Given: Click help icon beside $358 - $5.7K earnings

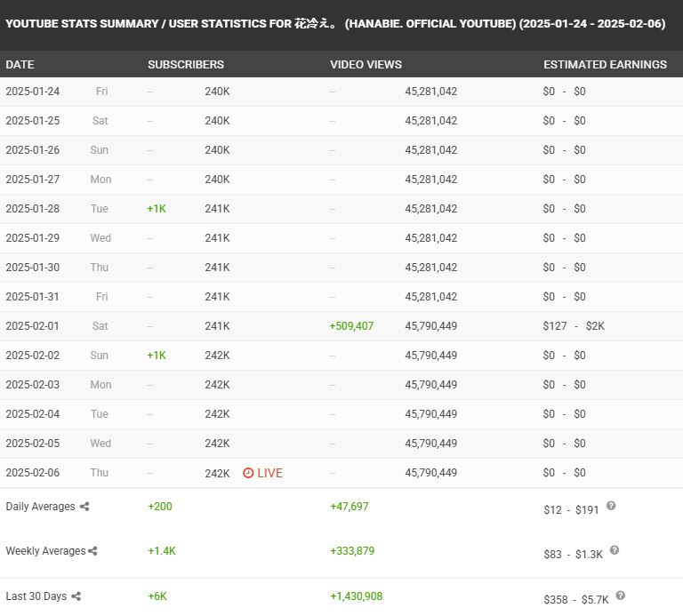Looking at the screenshot, I should [620, 595].
